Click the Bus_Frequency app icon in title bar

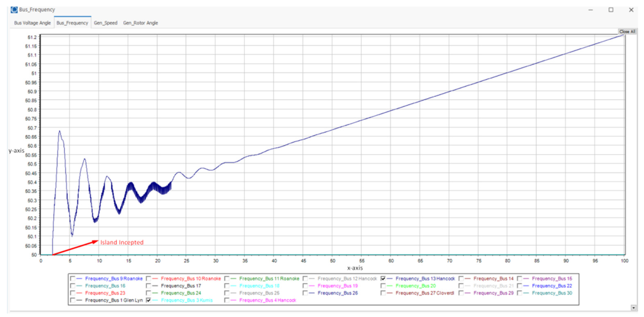(14, 10)
